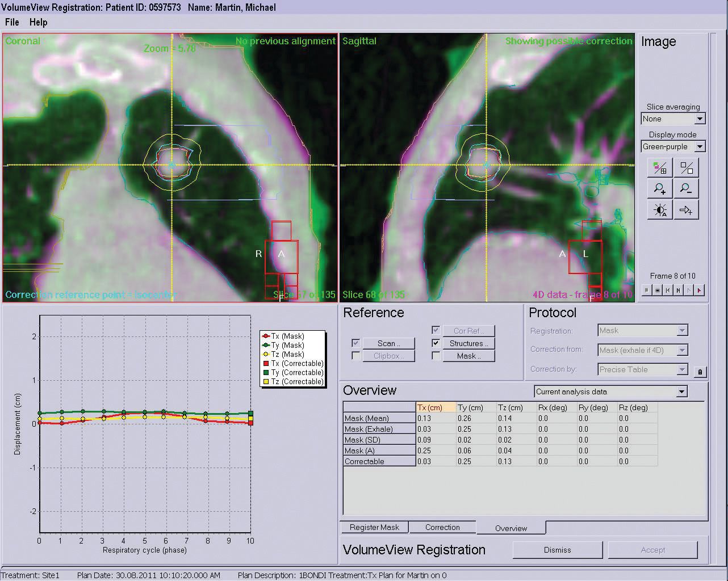Select the Tx (cm) column header

point(436,407)
